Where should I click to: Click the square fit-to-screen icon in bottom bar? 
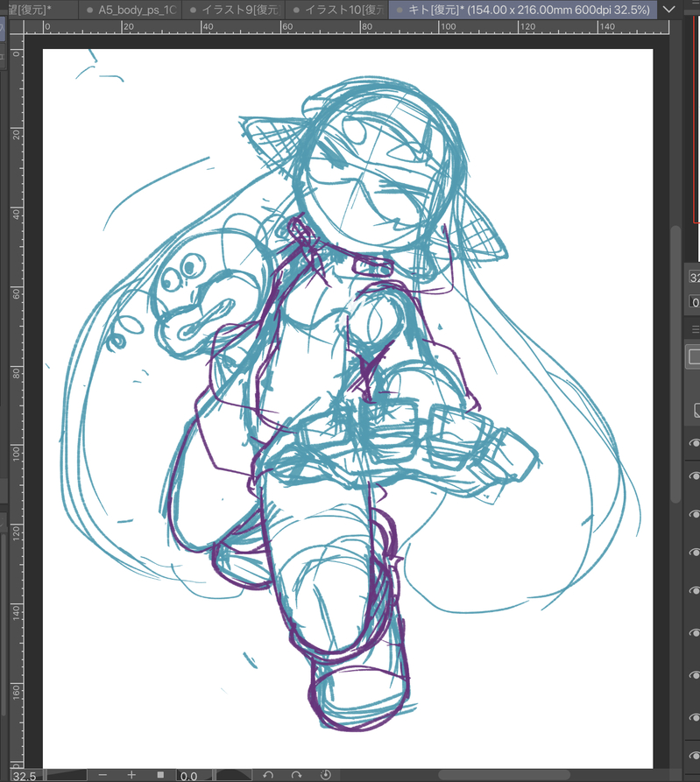click(x=160, y=775)
